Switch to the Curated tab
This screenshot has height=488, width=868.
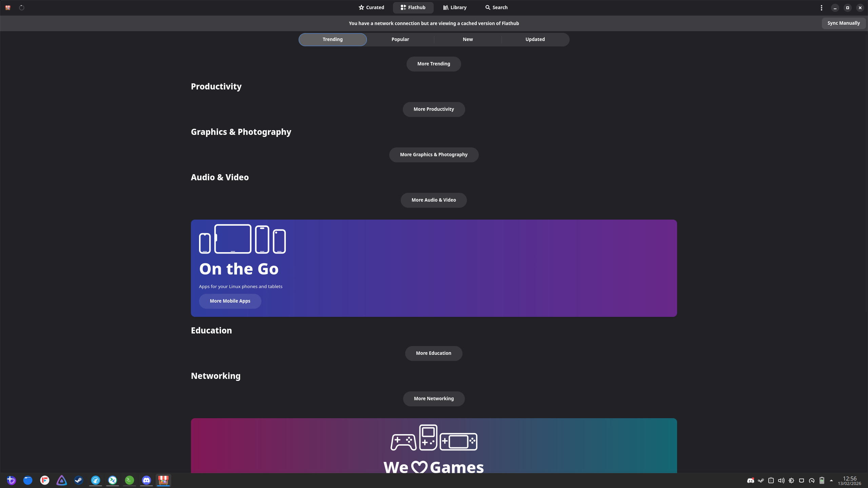coord(371,7)
